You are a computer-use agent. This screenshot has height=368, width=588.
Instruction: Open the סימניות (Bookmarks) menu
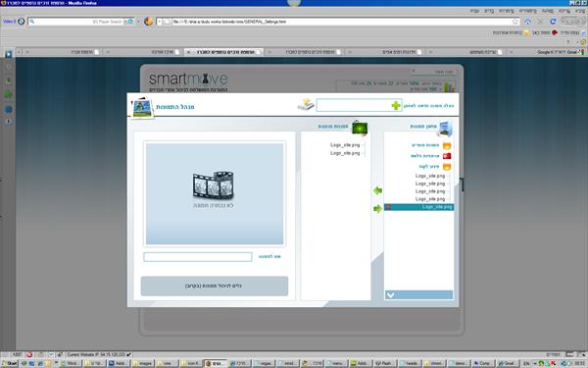[x=507, y=11]
